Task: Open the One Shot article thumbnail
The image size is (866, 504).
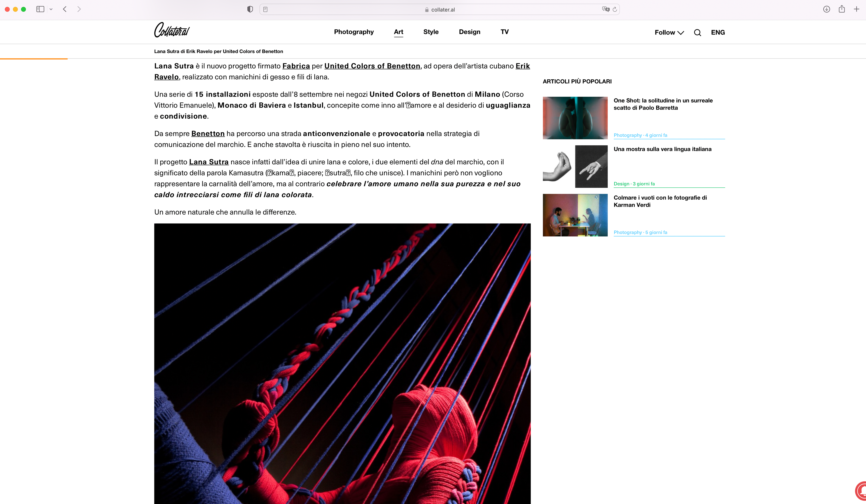Action: (575, 118)
